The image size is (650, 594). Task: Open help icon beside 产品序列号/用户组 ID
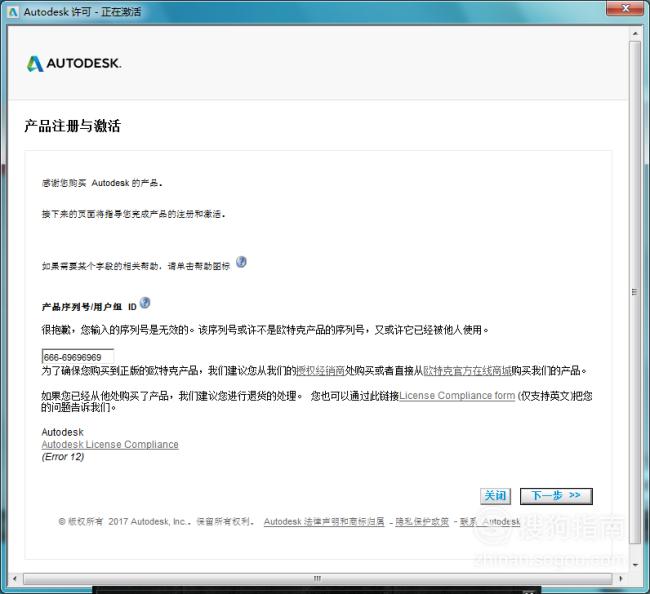click(x=145, y=303)
